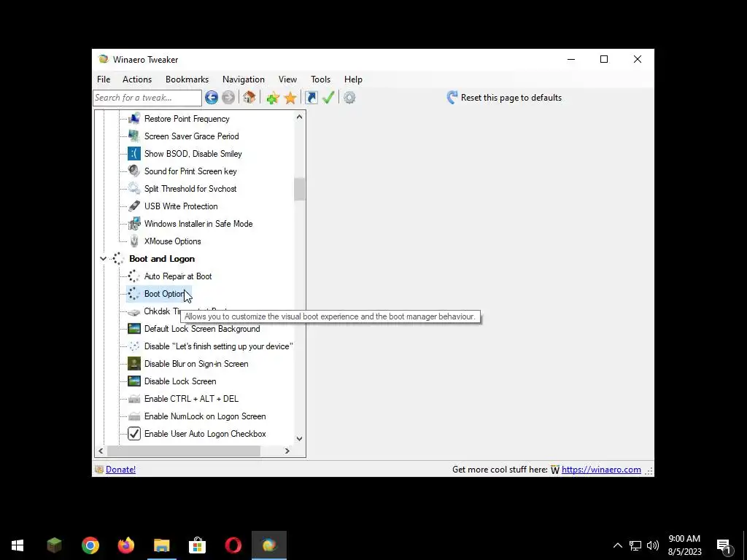The image size is (747, 560).
Task: Click the Back navigation arrow icon
Action: (212, 98)
